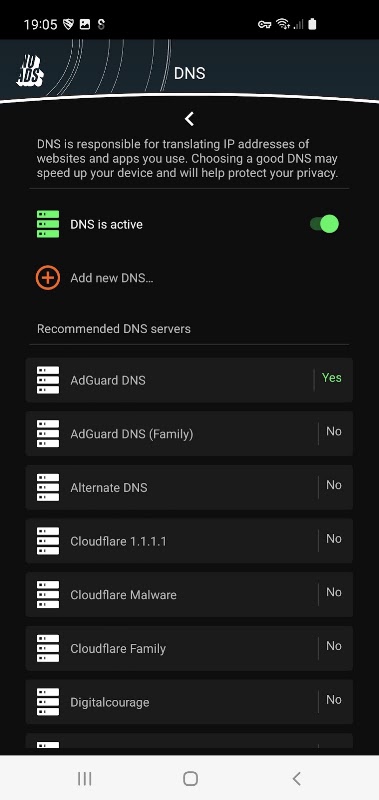Image resolution: width=379 pixels, height=800 pixels.
Task: Tap the Android navigation back button
Action: tap(296, 779)
